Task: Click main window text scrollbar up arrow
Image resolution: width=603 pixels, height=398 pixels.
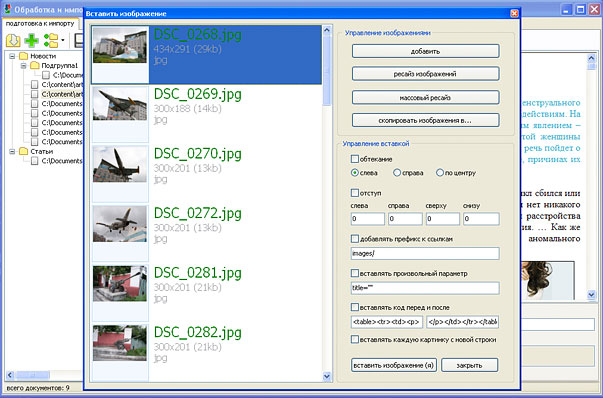Action: pos(591,58)
